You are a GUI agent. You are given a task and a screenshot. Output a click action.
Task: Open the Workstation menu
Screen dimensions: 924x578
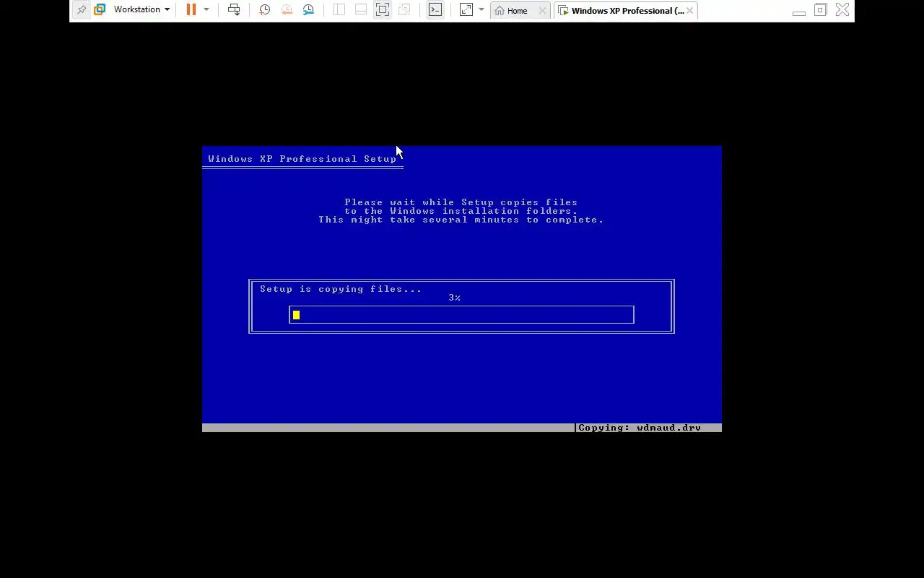(141, 10)
